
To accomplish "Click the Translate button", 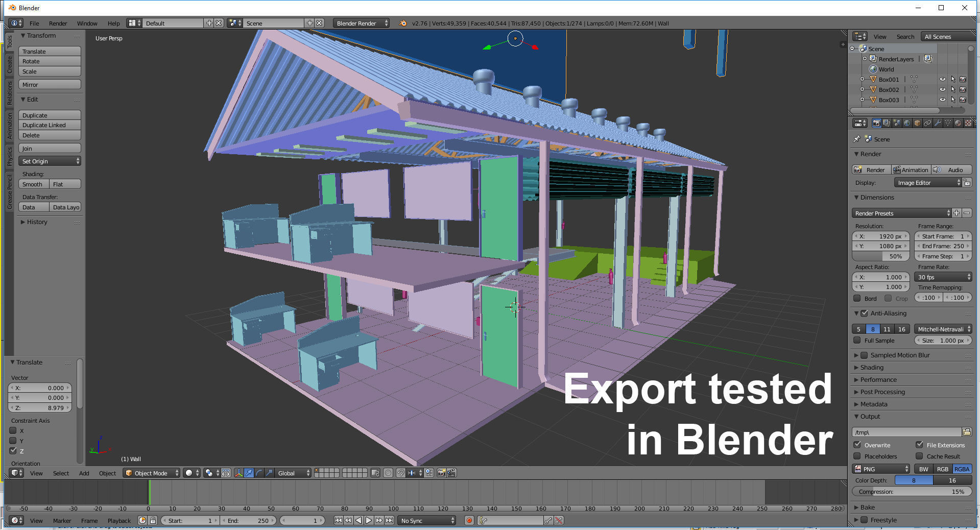I will click(x=50, y=51).
